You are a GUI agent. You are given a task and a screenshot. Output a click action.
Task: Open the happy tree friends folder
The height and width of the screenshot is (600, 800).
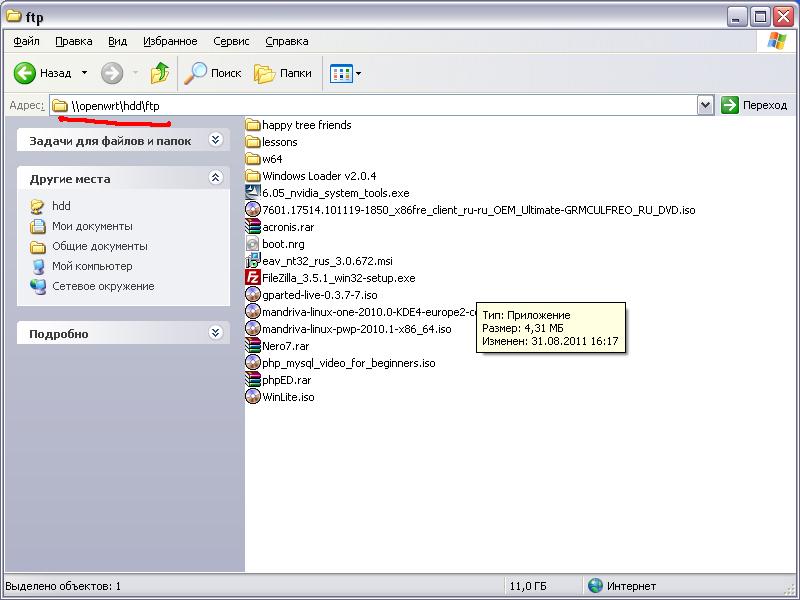tap(253, 125)
